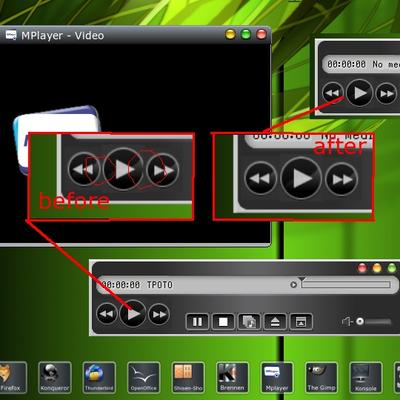Start playback with the large play button
400x400 pixels.
coord(133,313)
